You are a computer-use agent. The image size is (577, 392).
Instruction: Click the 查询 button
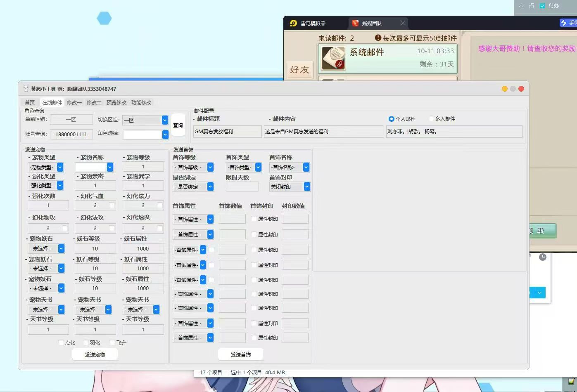(x=178, y=125)
